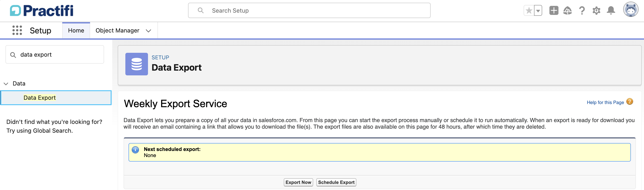The image size is (644, 190).
Task: Click the Practifi logo
Action: [x=41, y=11]
